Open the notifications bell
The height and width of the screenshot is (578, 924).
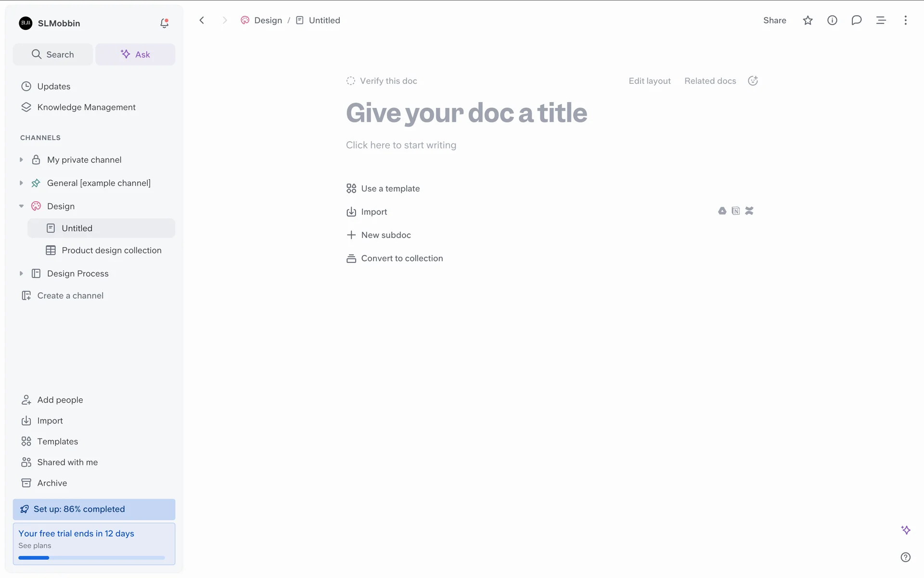(x=164, y=23)
